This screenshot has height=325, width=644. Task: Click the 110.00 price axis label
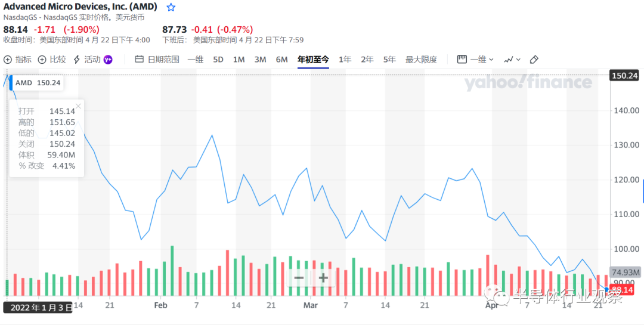click(626, 215)
